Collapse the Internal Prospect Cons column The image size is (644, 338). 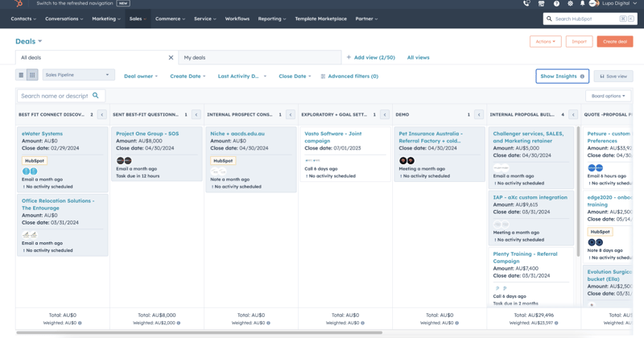[x=291, y=114]
